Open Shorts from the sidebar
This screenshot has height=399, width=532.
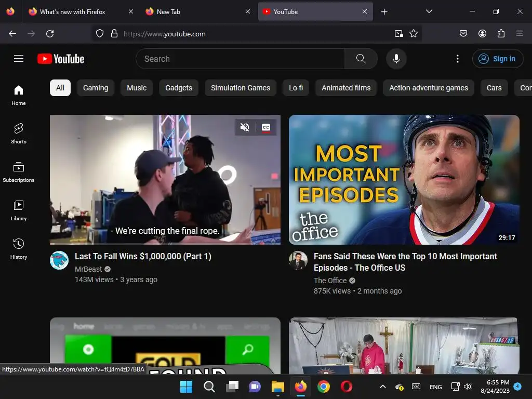(x=19, y=134)
